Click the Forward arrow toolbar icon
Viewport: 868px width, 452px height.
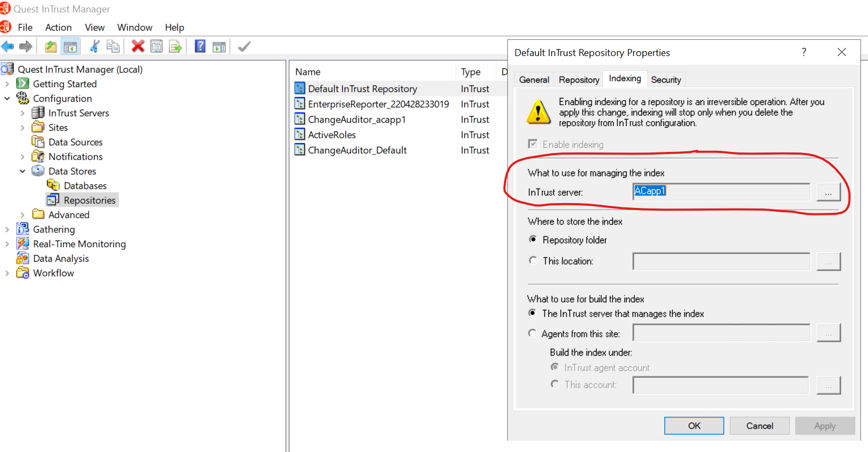point(25,47)
